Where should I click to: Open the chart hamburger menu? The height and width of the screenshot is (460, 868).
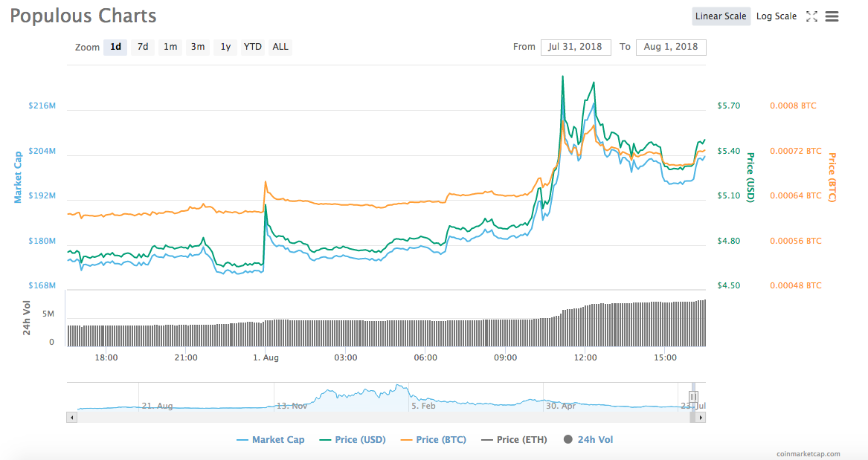pos(832,16)
